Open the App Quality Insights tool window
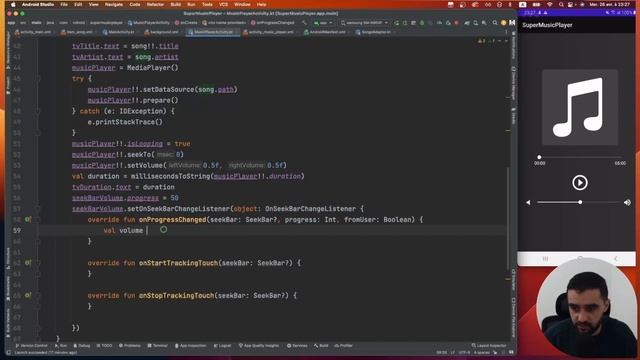This screenshot has height=360, width=640. tap(259, 346)
